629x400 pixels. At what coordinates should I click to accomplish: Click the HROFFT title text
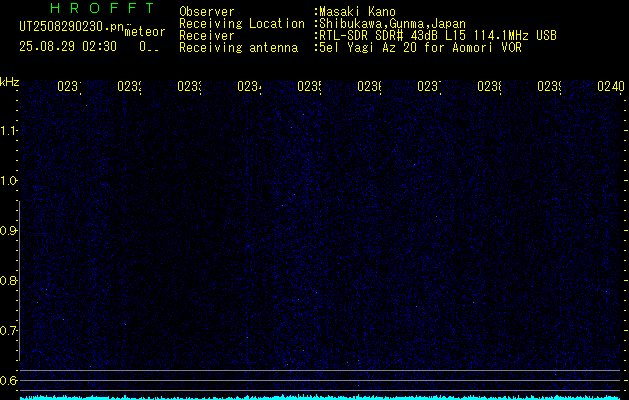103,8
